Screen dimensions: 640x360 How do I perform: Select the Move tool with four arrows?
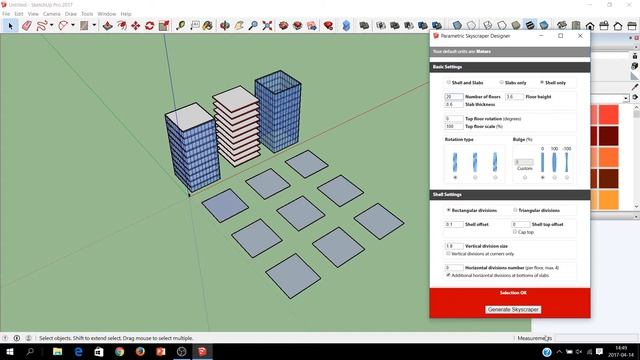(136, 26)
